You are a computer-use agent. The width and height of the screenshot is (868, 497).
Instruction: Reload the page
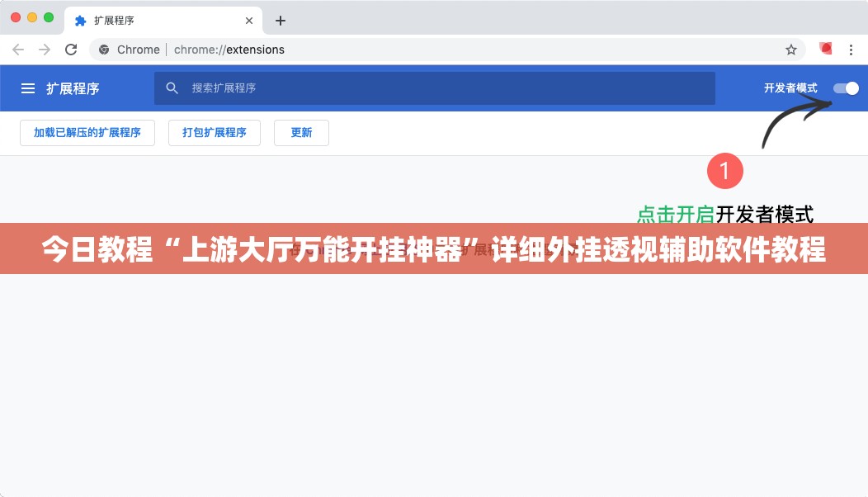tap(71, 50)
